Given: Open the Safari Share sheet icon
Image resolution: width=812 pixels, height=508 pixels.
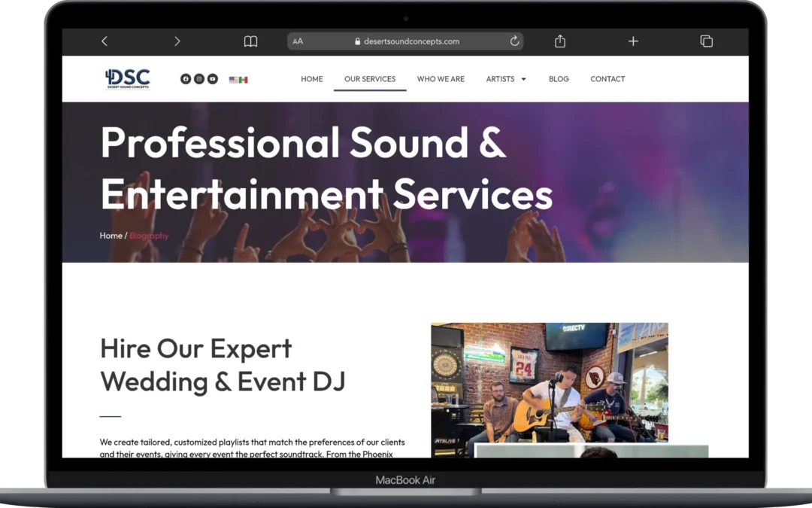Looking at the screenshot, I should coord(559,41).
